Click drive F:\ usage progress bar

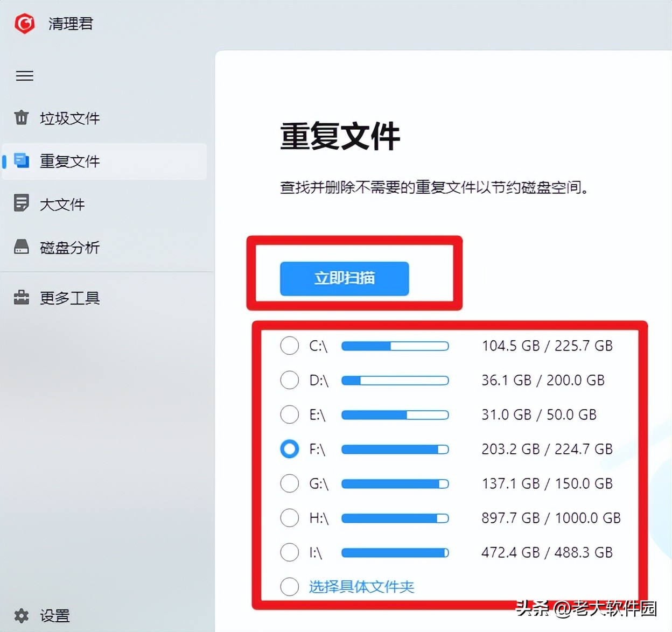[x=395, y=449]
